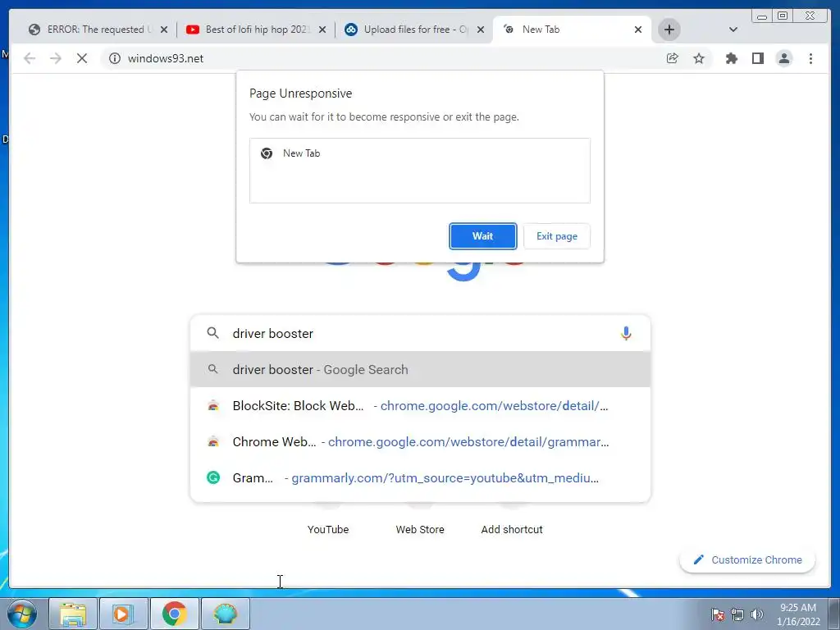The width and height of the screenshot is (840, 630).
Task: Open Chrome three-dot menu
Action: tap(810, 58)
